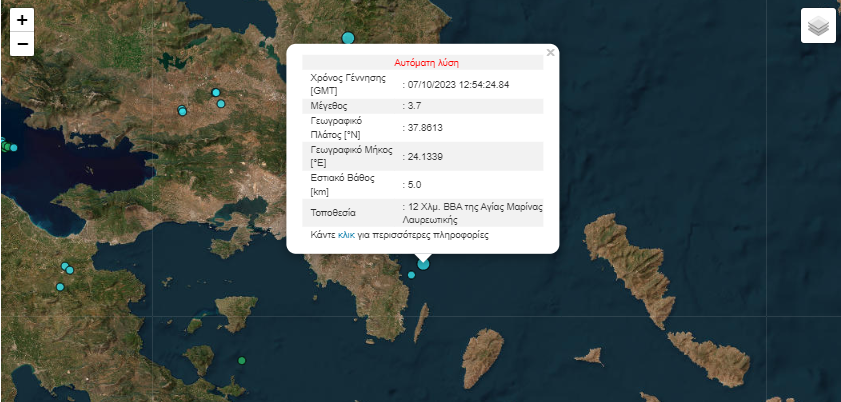Click the green marker cluster at far left edge
The image size is (841, 402).
8,147
